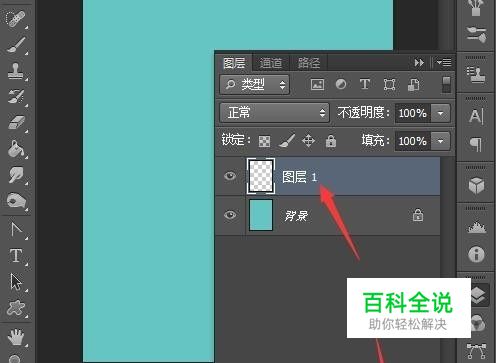
Task: Select the Horizontal Type tool
Action: [x=16, y=256]
